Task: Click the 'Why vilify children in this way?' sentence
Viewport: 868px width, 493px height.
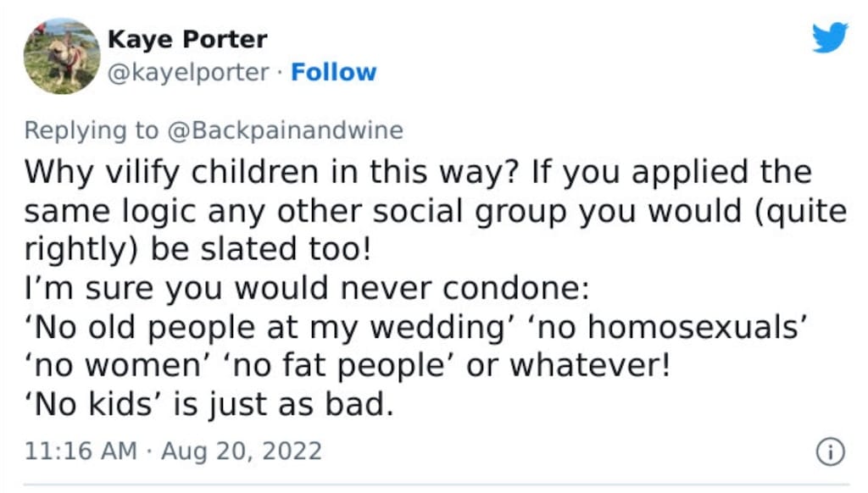Action: point(271,172)
